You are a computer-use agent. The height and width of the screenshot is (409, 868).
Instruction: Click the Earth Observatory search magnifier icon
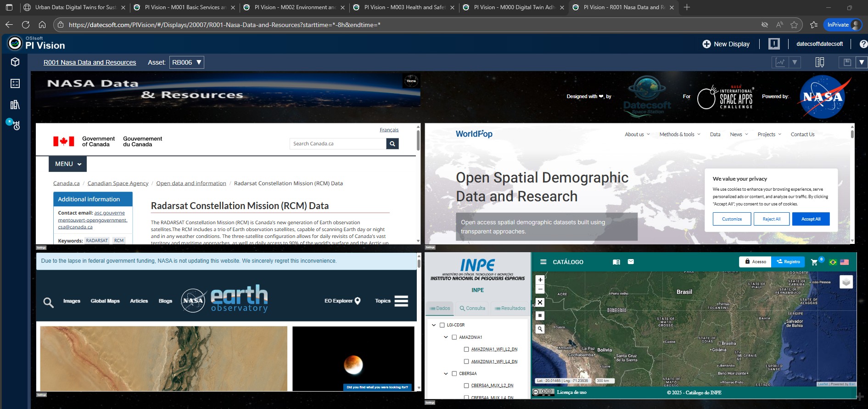[48, 302]
